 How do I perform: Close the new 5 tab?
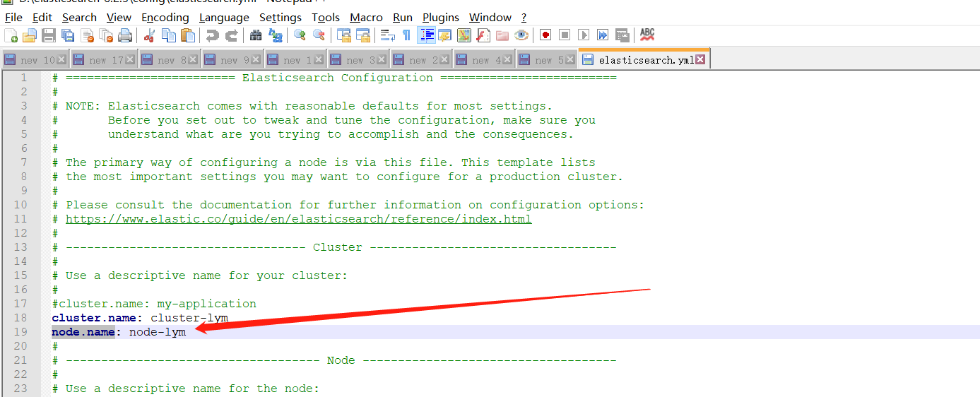[570, 60]
